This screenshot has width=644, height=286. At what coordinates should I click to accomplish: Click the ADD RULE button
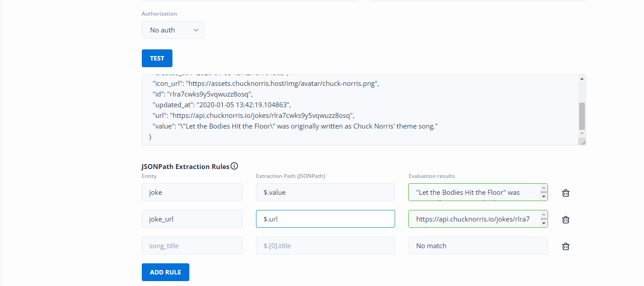tap(165, 272)
